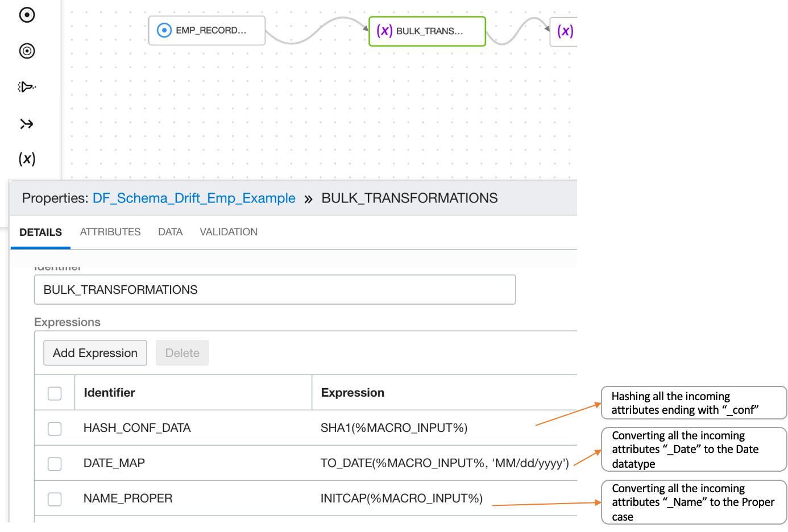Select the filter operator icon in palette

coord(27,87)
